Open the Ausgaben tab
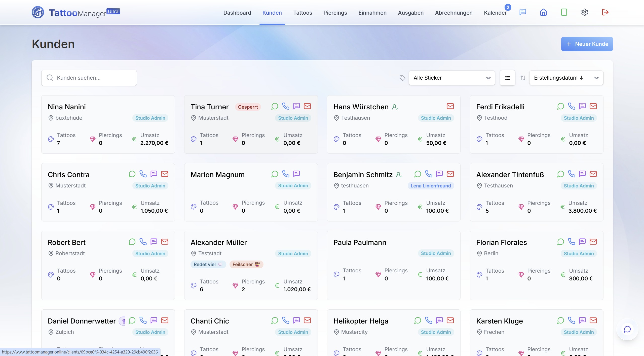 click(x=411, y=13)
